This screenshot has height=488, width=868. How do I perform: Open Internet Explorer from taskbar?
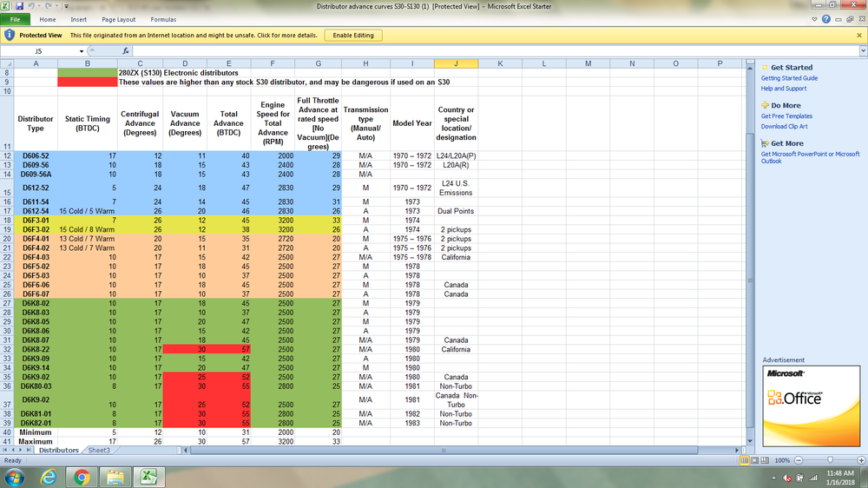coord(48,478)
